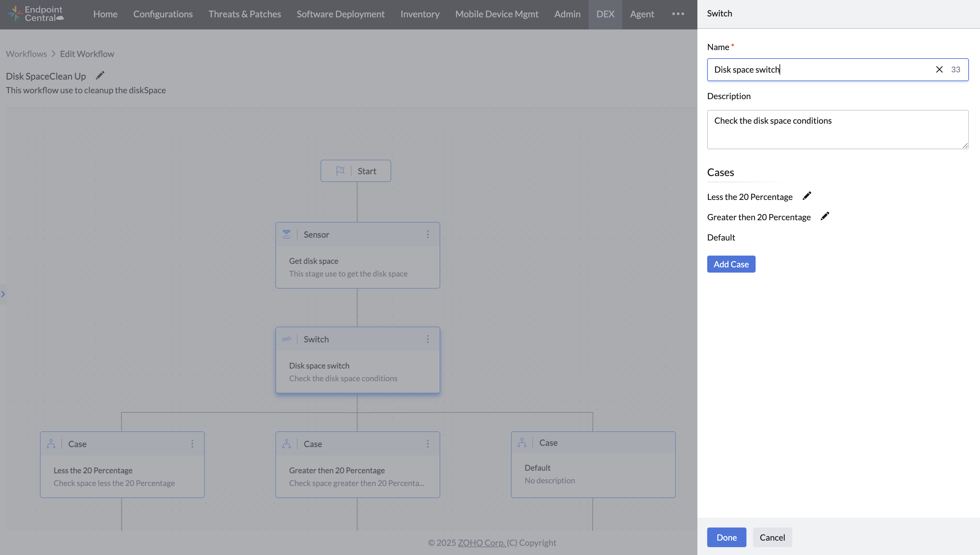Edit workflow title Disk SpaceClean Up pencil

pyautogui.click(x=100, y=76)
